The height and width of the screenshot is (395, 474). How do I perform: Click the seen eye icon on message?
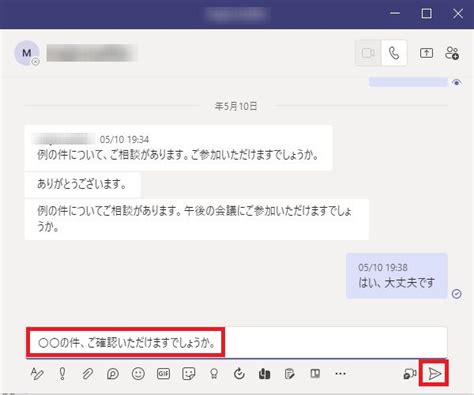click(x=456, y=82)
